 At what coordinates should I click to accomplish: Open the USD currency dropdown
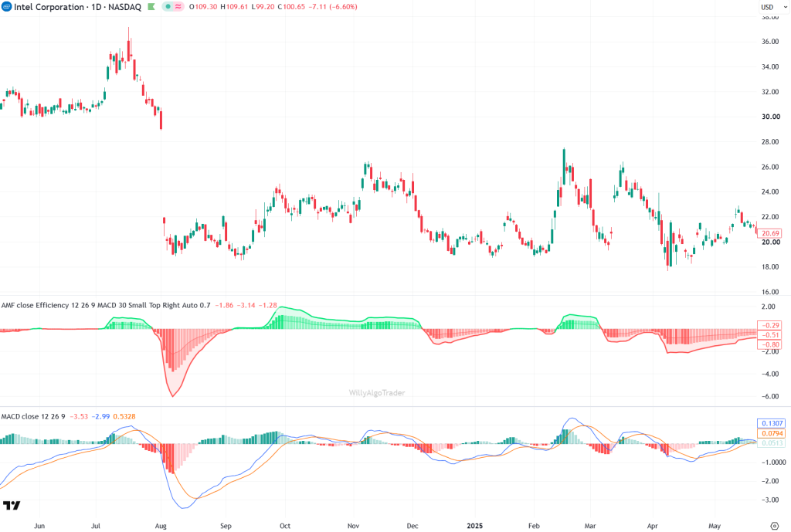(774, 7)
